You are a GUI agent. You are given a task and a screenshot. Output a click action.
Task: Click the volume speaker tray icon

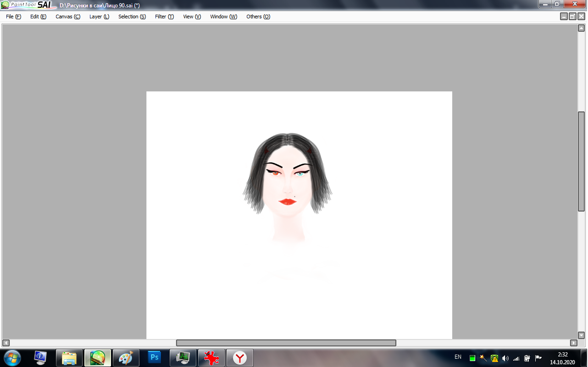pos(505,358)
